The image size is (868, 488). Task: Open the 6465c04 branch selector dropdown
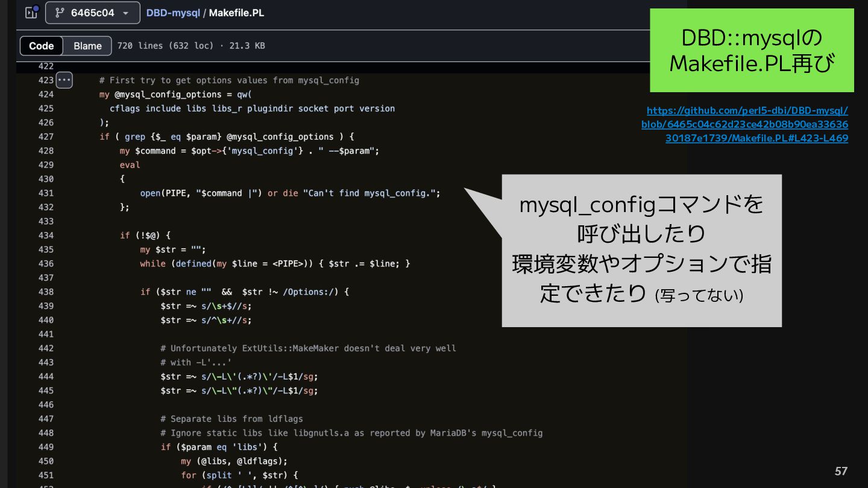point(92,13)
